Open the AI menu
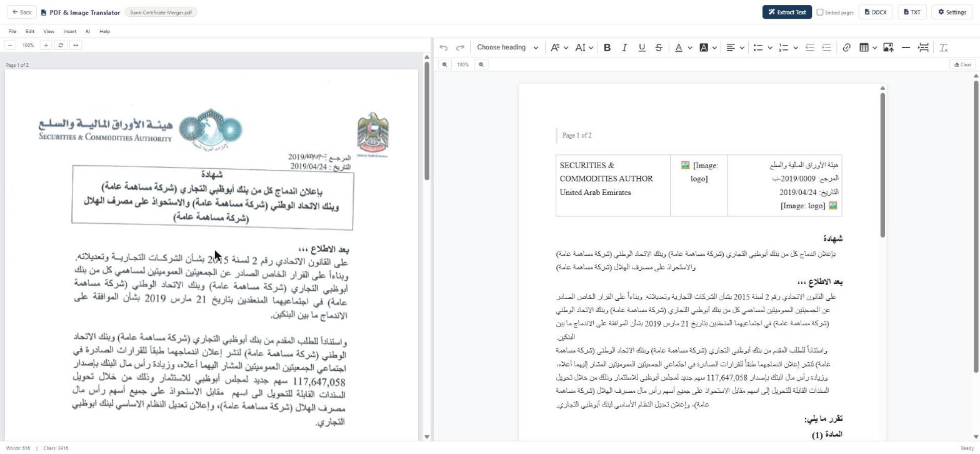 click(x=87, y=31)
